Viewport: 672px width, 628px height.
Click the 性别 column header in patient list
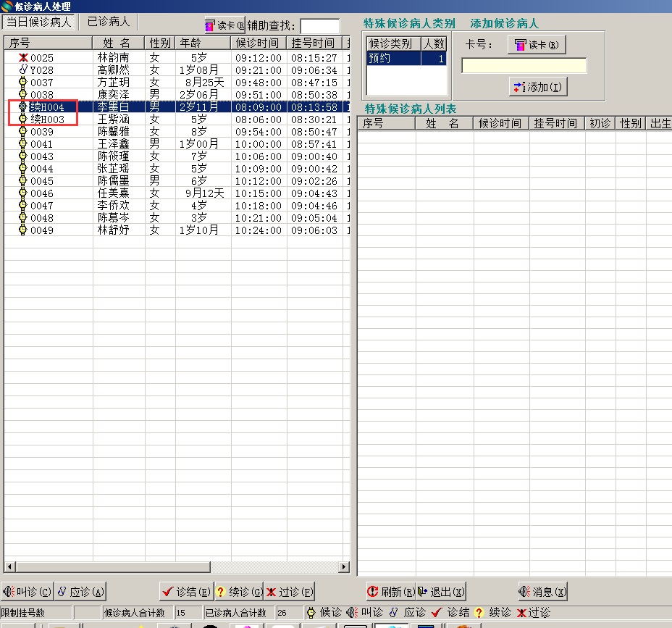tap(160, 43)
